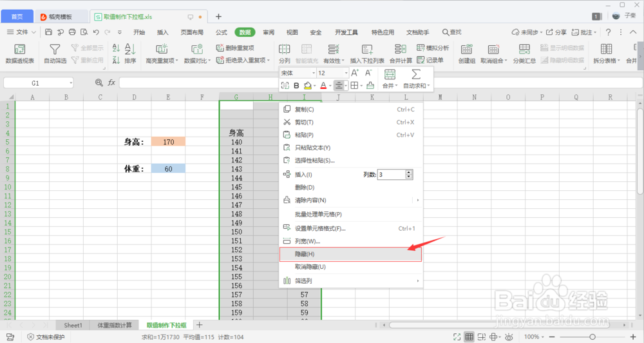Image resolution: width=644 pixels, height=343 pixels.
Task: Choose 隐藏(H) from context menu
Action: [x=350, y=254]
